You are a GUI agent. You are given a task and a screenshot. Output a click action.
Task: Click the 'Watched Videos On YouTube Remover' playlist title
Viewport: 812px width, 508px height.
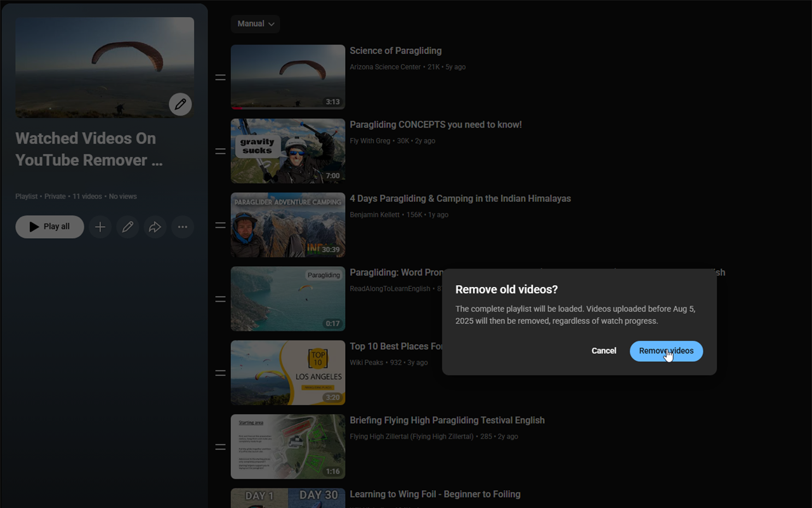tap(89, 149)
